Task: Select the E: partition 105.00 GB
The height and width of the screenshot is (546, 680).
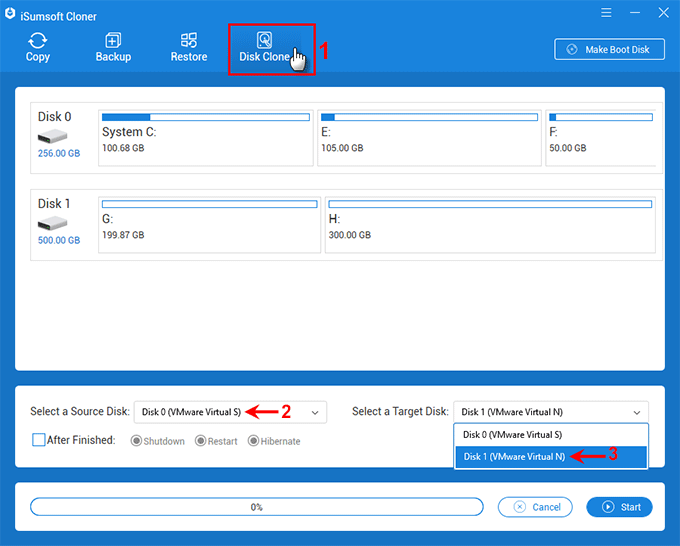Action: click(x=429, y=138)
